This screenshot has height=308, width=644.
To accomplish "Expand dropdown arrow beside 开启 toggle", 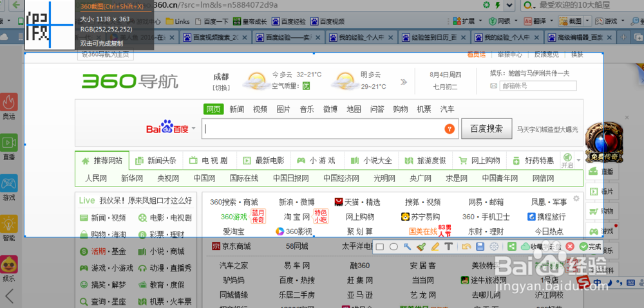I will tap(579, 159).
